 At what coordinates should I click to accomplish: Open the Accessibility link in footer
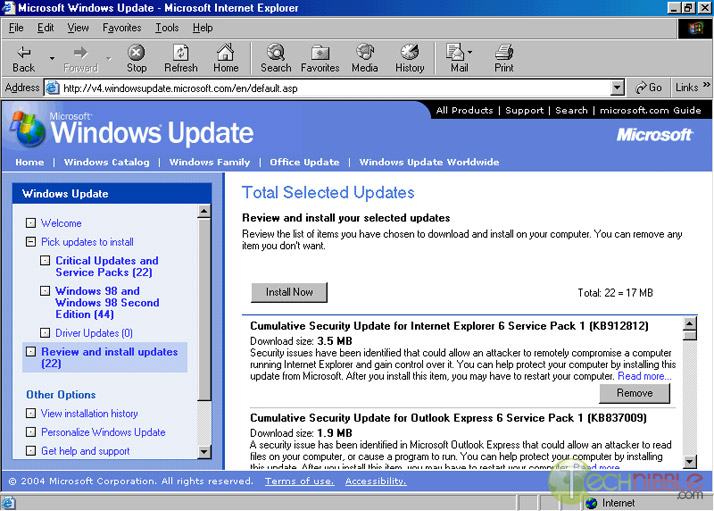point(376,481)
